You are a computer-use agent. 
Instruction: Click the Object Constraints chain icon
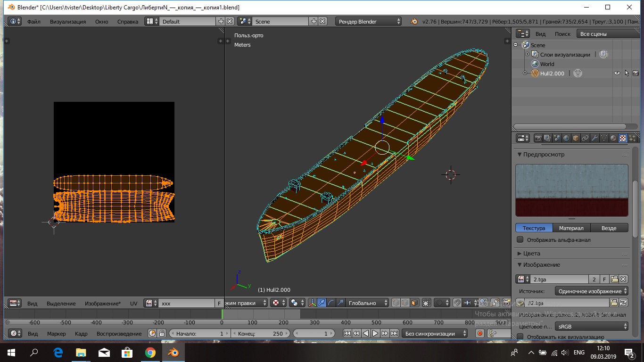(x=585, y=138)
